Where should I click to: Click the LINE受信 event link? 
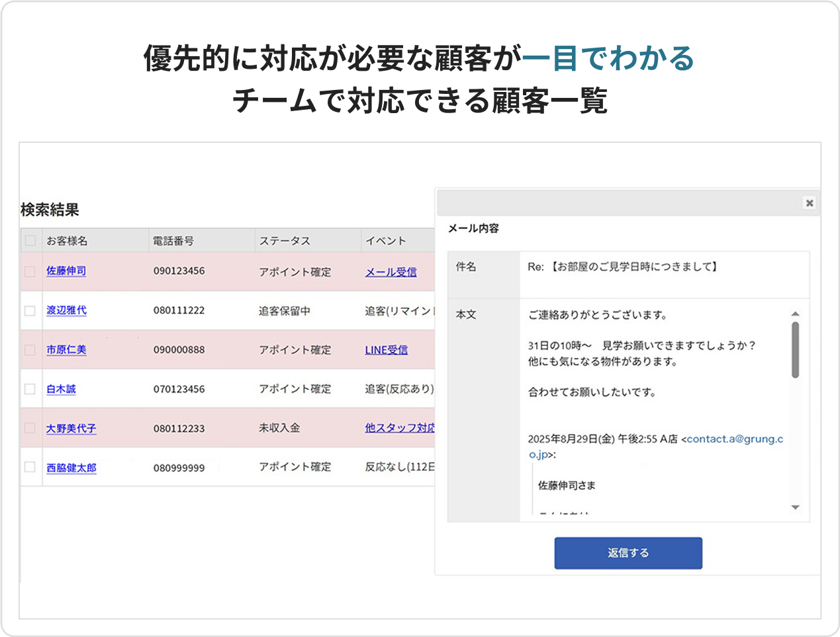click(386, 350)
